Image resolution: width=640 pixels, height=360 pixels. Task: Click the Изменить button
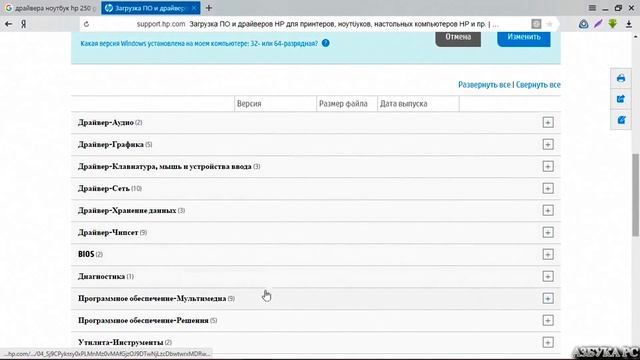[x=524, y=38]
